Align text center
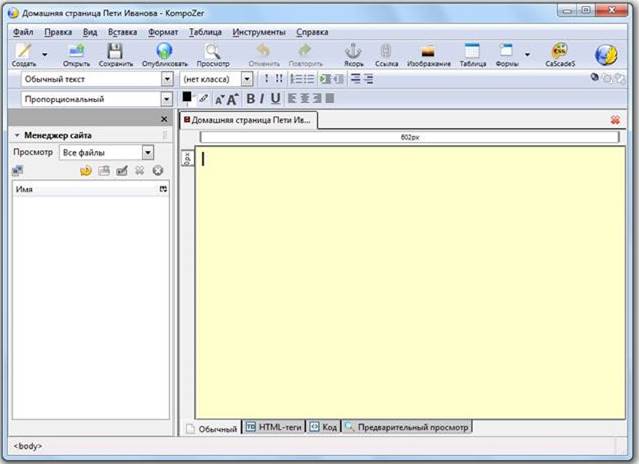Viewport: 639px width, 464px height. click(305, 98)
